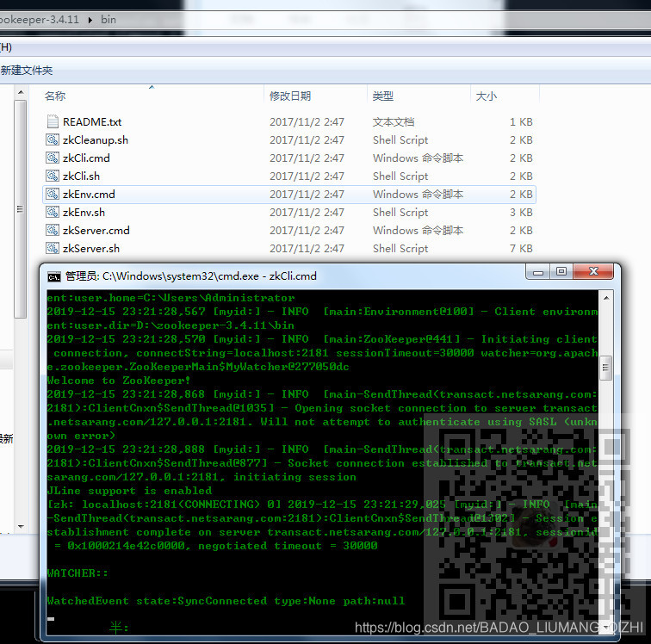This screenshot has width=651, height=644.
Task: Click the zkEnv.sh file icon
Action: click(x=53, y=212)
